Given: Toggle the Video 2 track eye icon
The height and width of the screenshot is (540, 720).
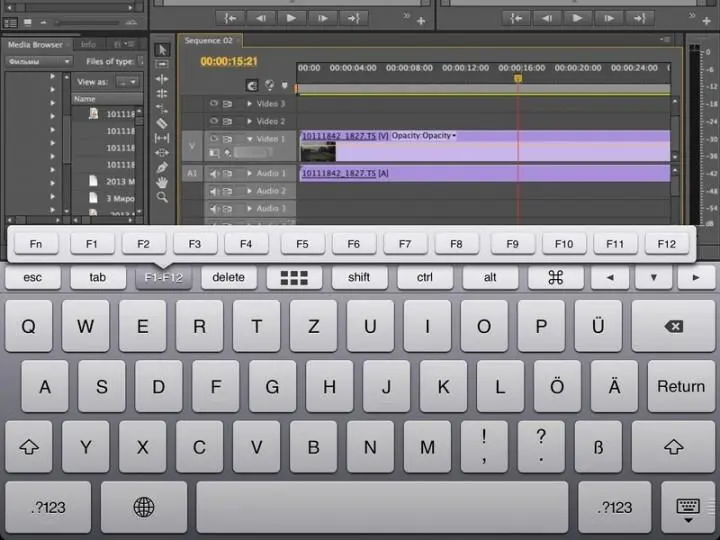Looking at the screenshot, I should coord(214,121).
